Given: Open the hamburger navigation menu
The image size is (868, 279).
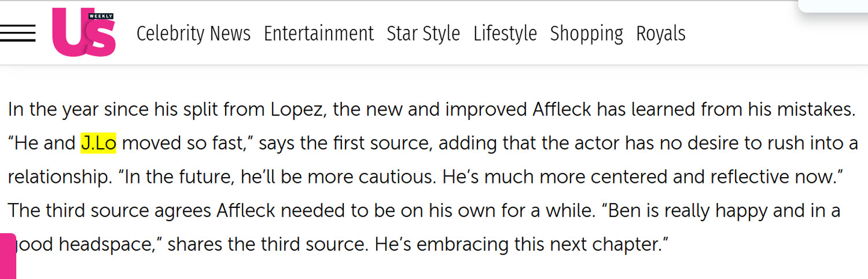Looking at the screenshot, I should (17, 34).
